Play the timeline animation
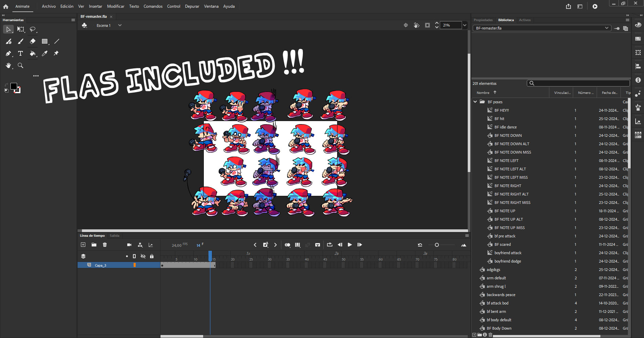Viewport: 644px width, 338px height. (350, 245)
